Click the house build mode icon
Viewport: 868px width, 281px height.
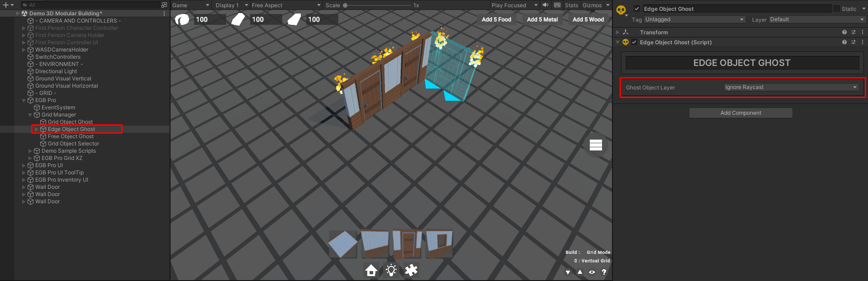371,270
